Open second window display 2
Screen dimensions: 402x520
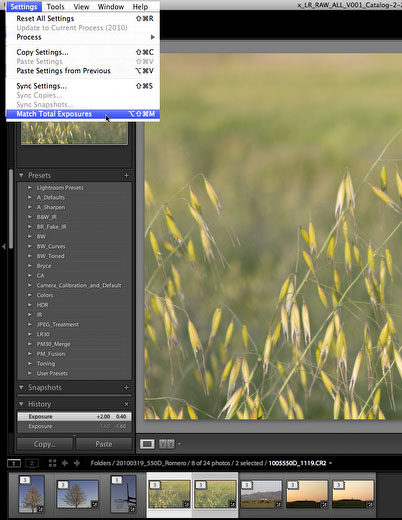(x=32, y=463)
